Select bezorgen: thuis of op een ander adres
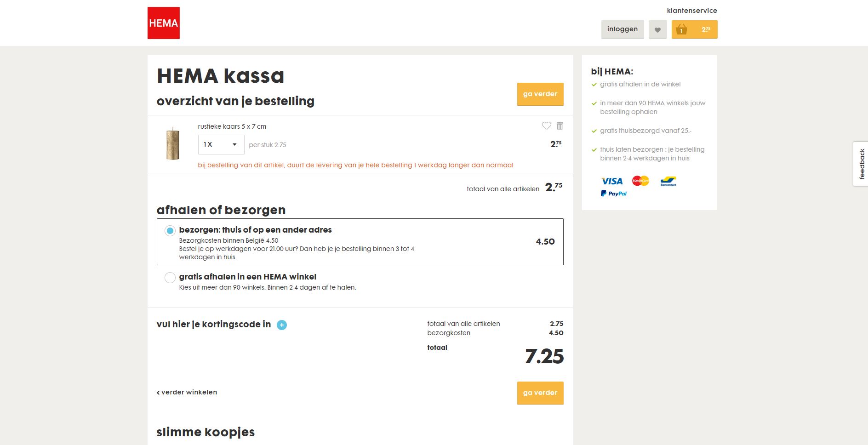Screen dimensions: 868x445 click(170, 231)
